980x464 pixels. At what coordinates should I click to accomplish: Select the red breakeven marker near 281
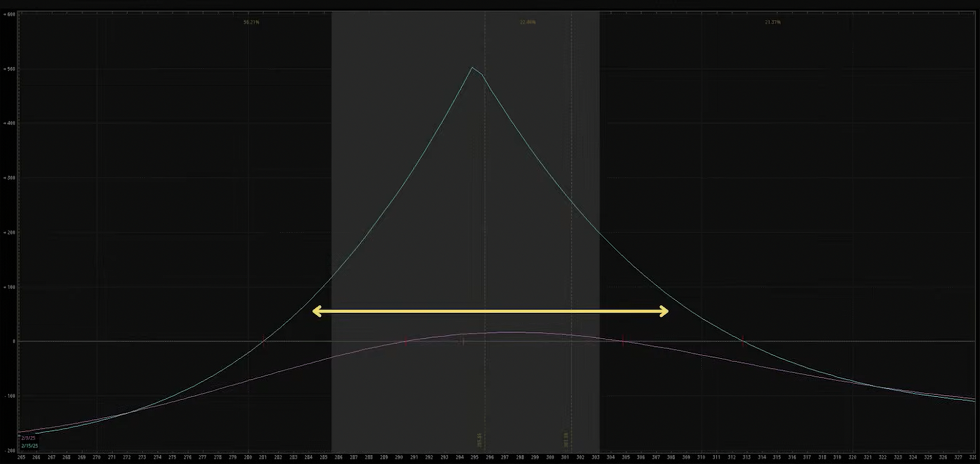(263, 341)
